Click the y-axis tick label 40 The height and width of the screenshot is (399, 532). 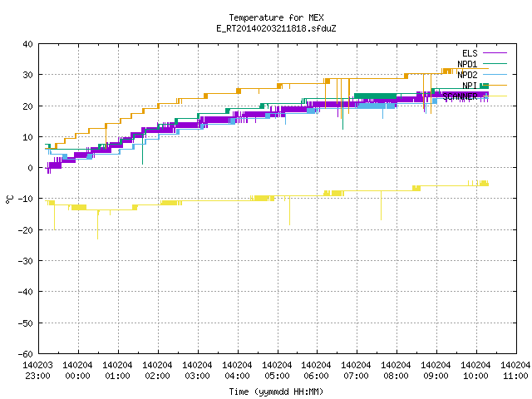pos(27,44)
